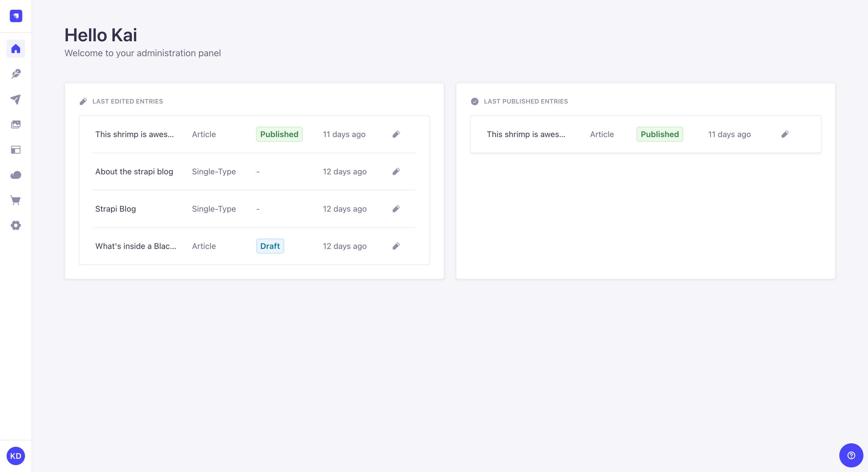Click edit pencil for Strapi Blog
This screenshot has width=868, height=472.
396,209
